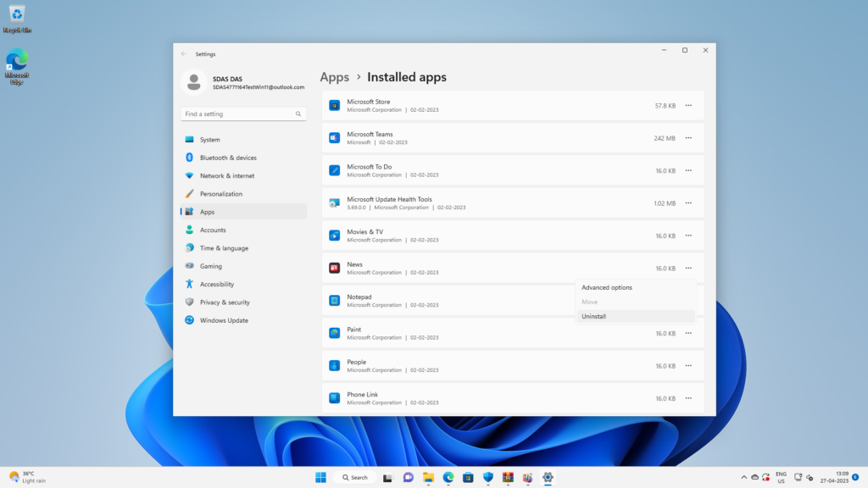Open Network & internet settings
Screen dimensions: 868x488
click(x=243, y=175)
